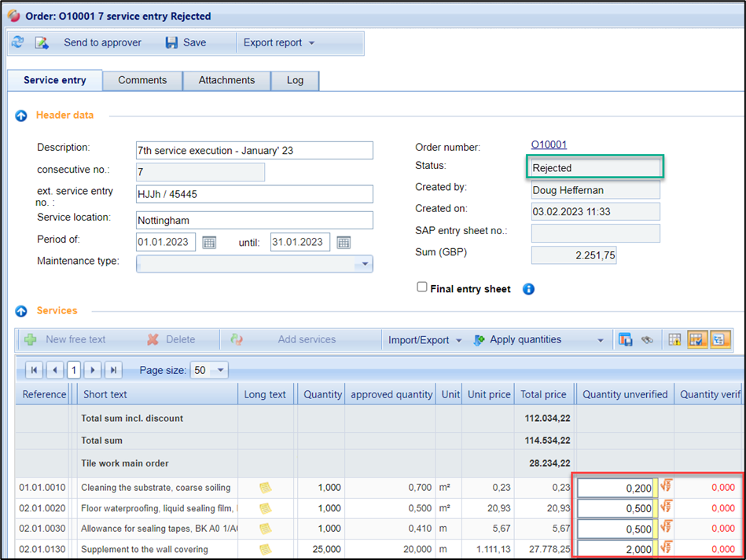Switch to the Comments tab

(x=142, y=80)
